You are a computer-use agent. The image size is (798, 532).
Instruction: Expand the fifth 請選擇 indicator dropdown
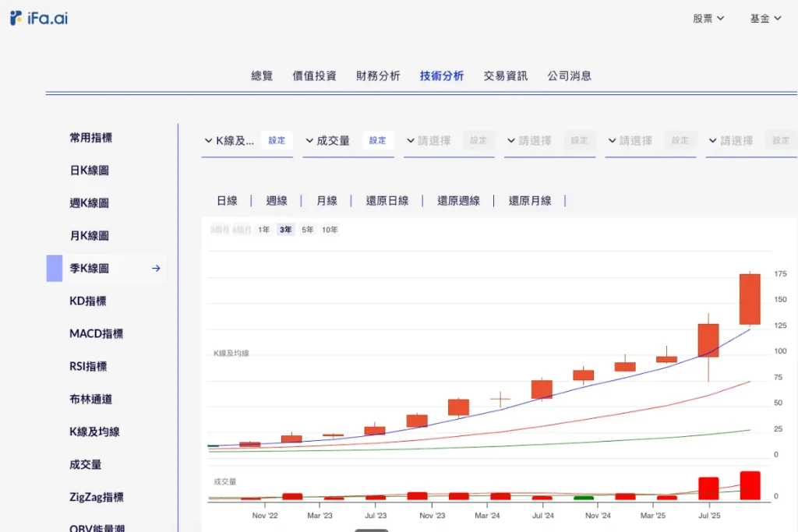coord(630,140)
